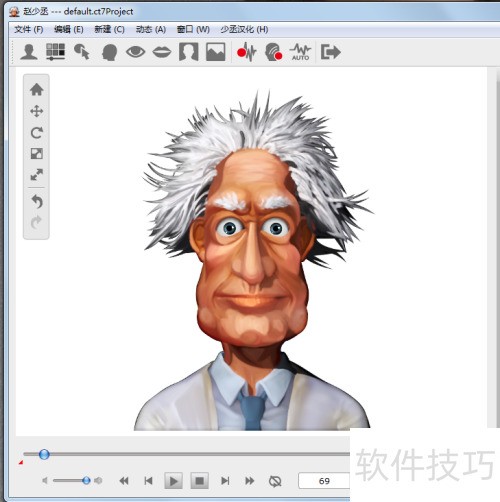
Task: Click the AUTO waveform icon
Action: tap(300, 52)
